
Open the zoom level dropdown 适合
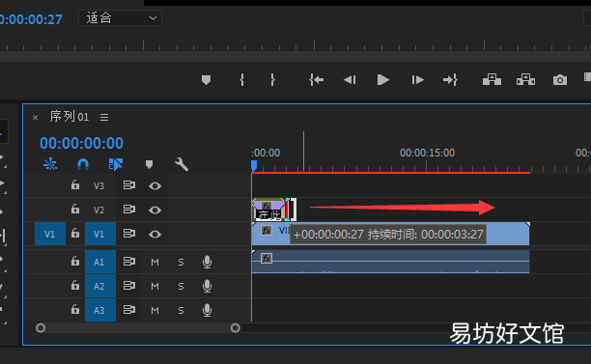[121, 18]
